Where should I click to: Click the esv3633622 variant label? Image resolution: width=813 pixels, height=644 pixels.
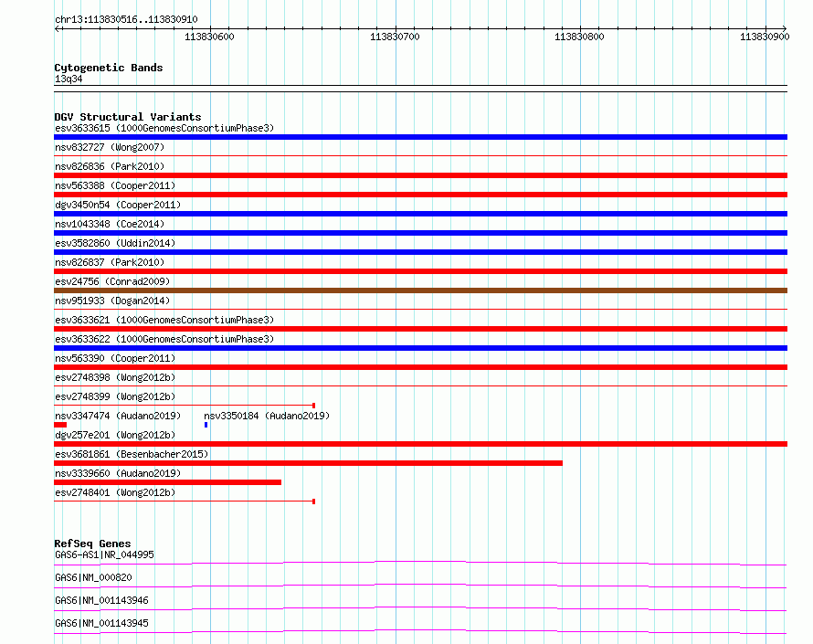coord(164,339)
